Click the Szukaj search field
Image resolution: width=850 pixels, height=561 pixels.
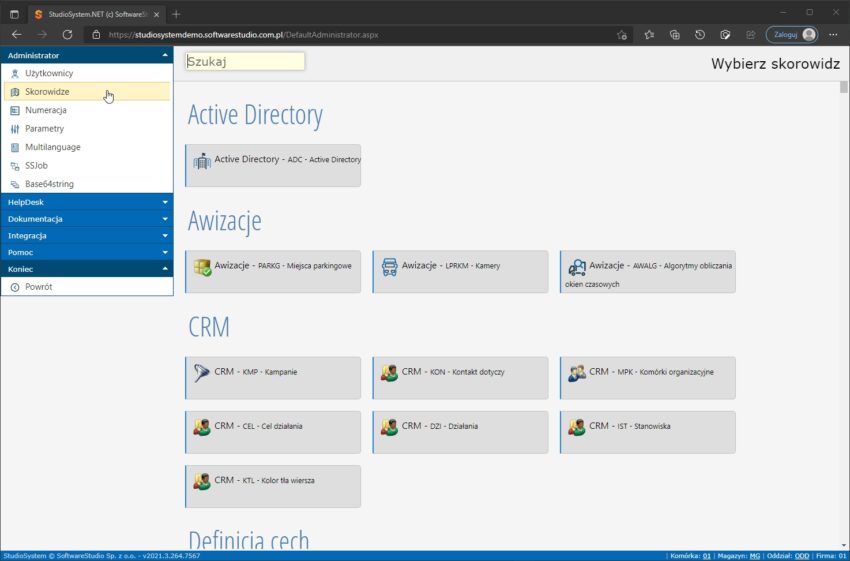(244, 62)
